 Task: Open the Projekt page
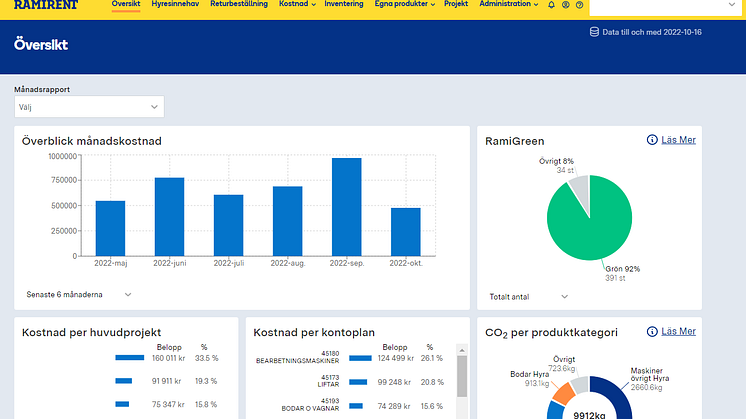pos(456,4)
